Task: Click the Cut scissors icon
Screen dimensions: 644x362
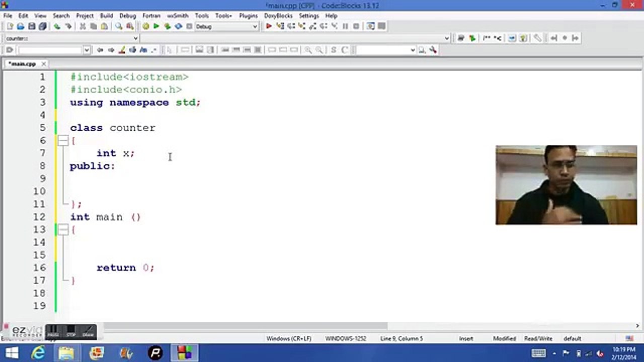Action: tap(83, 26)
